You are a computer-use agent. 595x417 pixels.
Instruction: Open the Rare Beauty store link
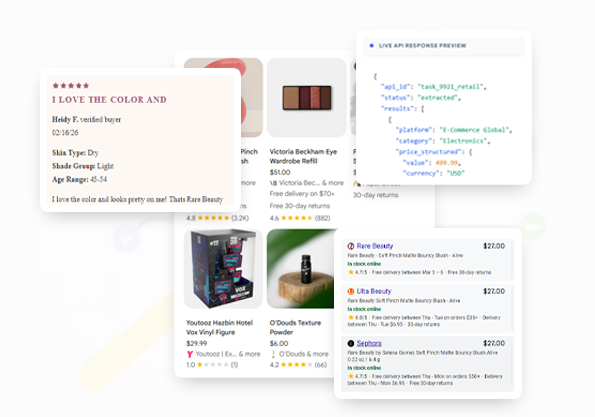tap(375, 246)
